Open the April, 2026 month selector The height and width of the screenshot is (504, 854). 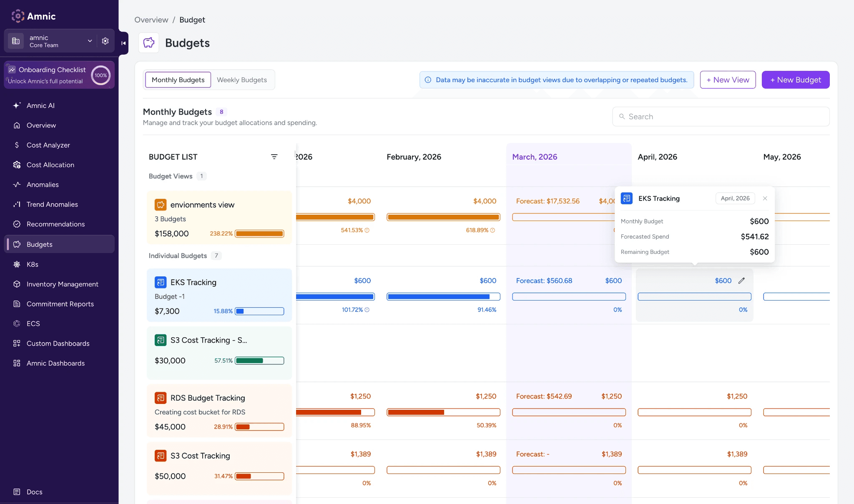(x=735, y=198)
